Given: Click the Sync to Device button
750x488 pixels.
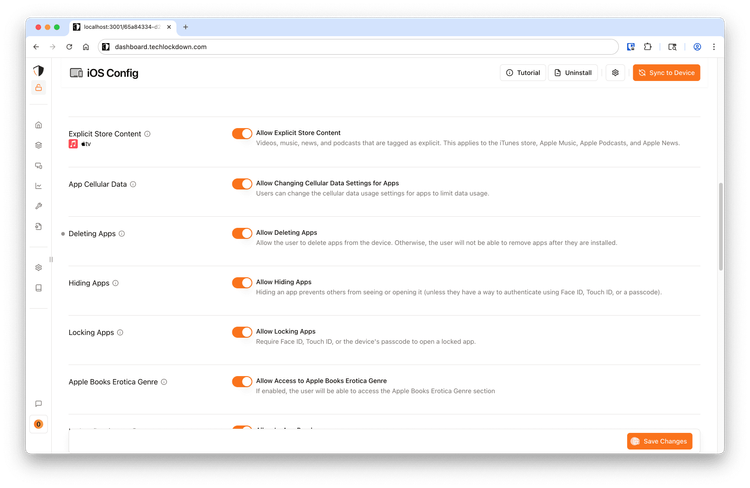Looking at the screenshot, I should [x=666, y=73].
